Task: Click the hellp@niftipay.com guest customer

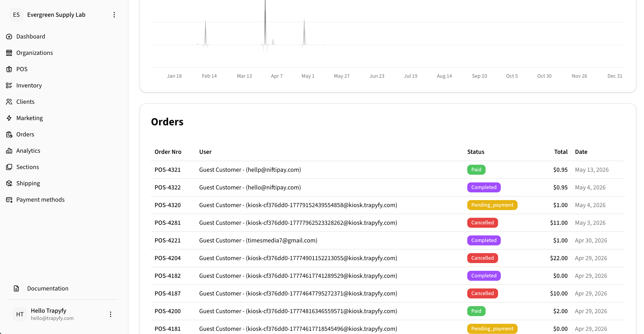Action: 250,170
